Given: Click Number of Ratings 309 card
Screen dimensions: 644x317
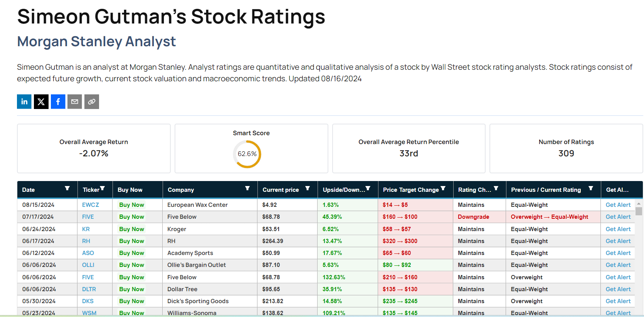Looking at the screenshot, I should (x=566, y=148).
